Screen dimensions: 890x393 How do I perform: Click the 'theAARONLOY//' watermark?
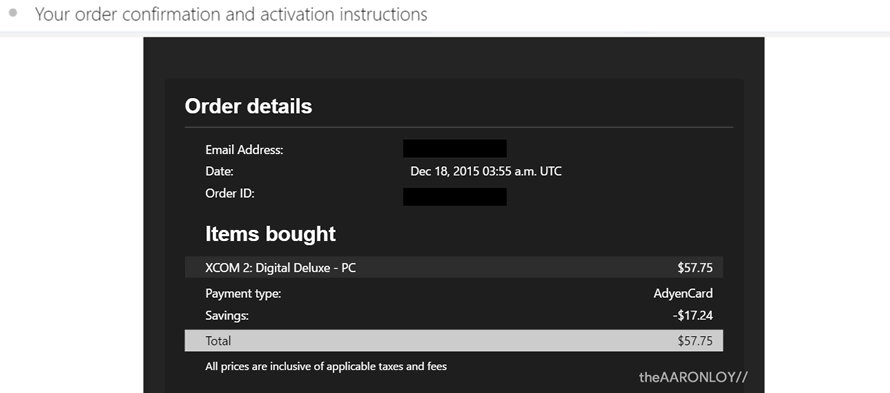pyautogui.click(x=694, y=377)
